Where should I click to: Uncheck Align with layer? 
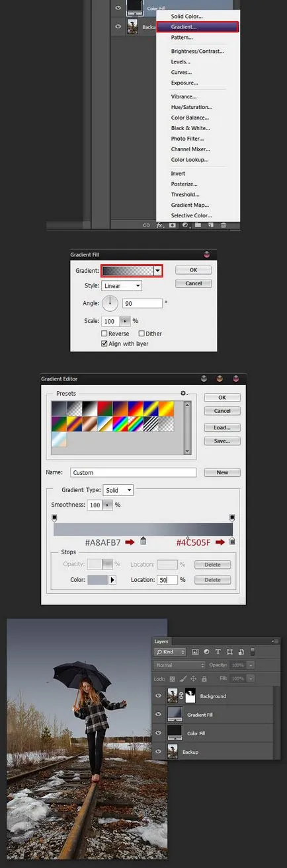(104, 344)
